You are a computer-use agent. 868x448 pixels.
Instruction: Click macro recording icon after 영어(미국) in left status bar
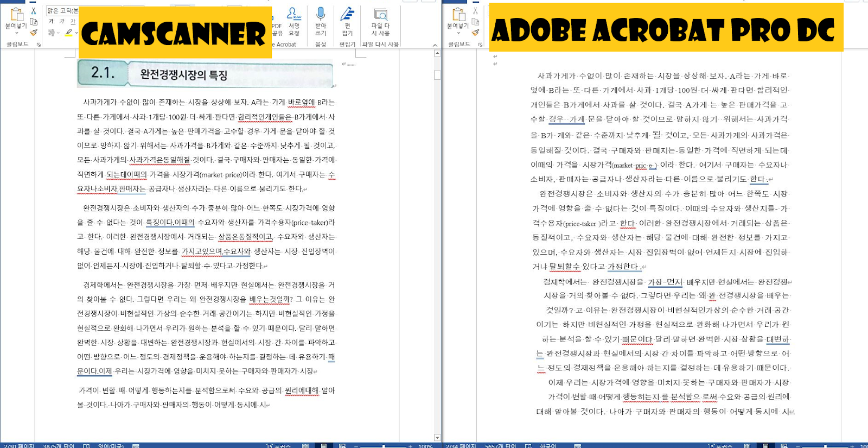pyautogui.click(x=136, y=446)
